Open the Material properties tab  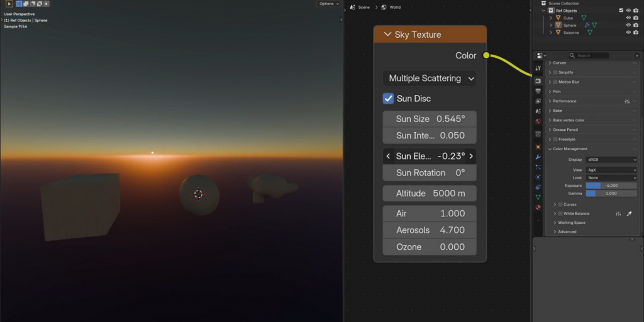[x=538, y=208]
